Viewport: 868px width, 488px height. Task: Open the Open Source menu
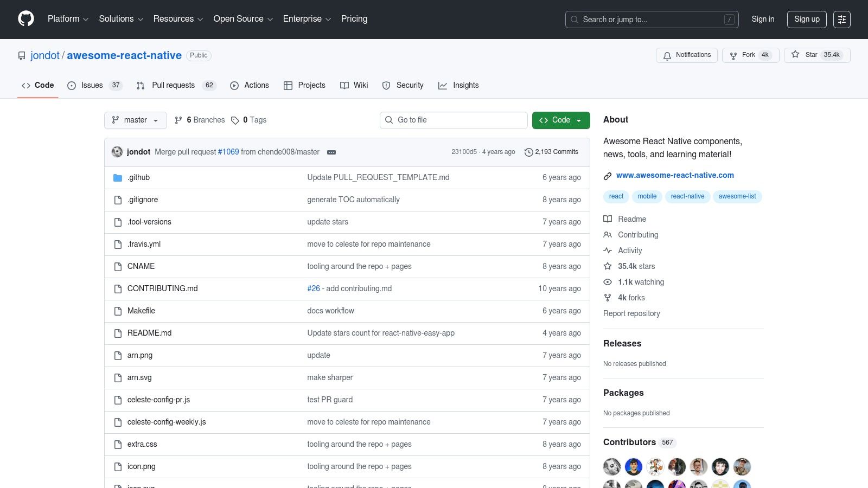pyautogui.click(x=242, y=19)
